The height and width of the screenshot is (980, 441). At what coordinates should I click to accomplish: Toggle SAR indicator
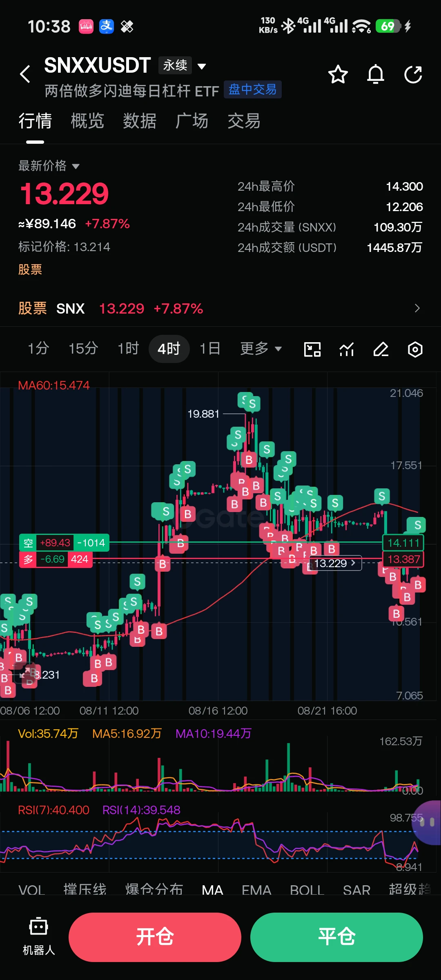coord(356,889)
